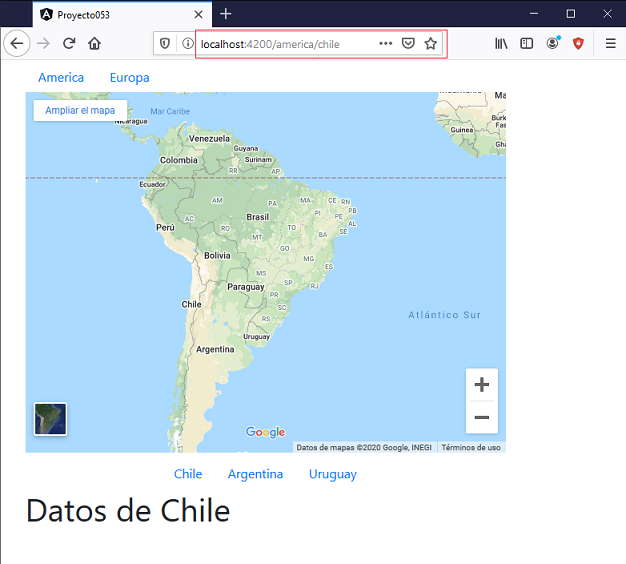Click Paraguay label on the map
This screenshot has width=626, height=564.
[246, 287]
